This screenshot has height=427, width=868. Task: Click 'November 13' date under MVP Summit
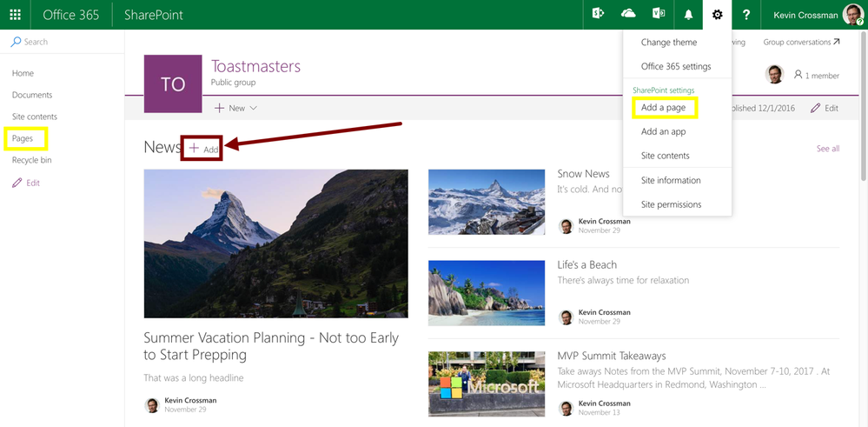(597, 412)
